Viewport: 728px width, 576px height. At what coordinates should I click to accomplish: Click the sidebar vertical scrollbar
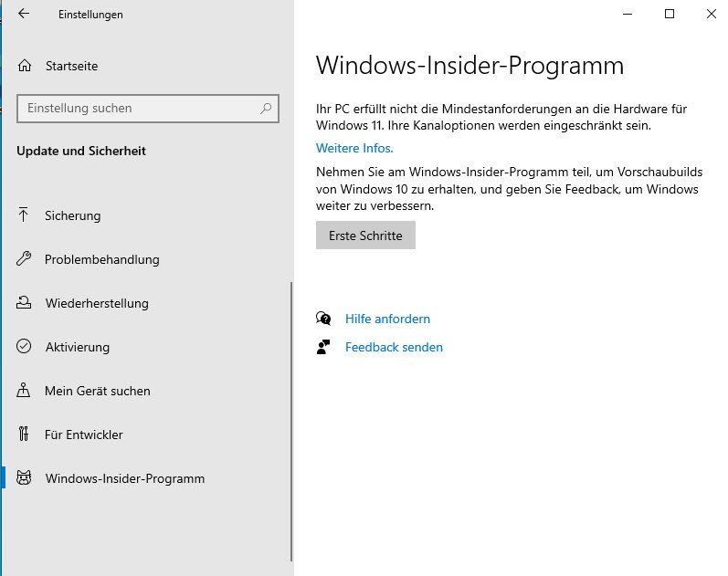click(291, 420)
